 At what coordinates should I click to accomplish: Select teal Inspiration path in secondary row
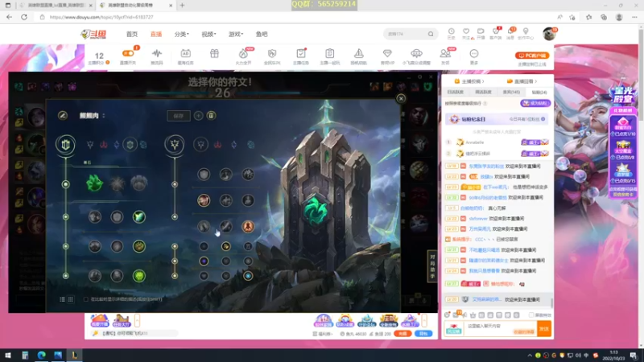251,145
